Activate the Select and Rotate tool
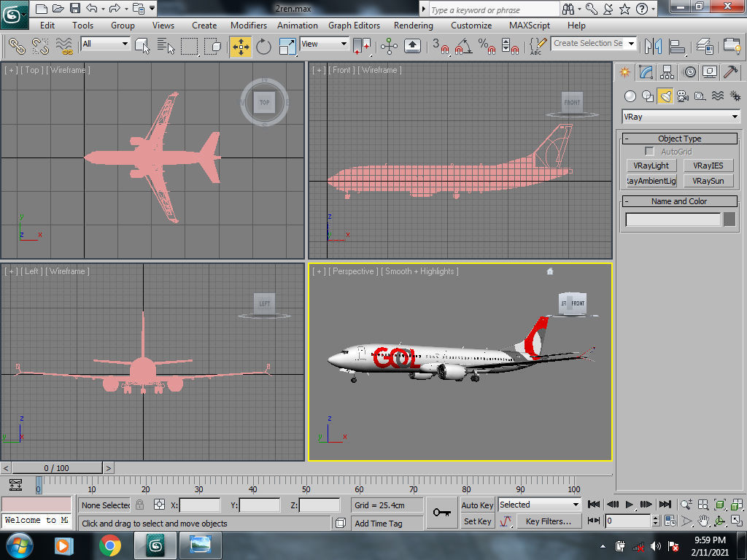This screenshot has height=560, width=747. (x=263, y=46)
